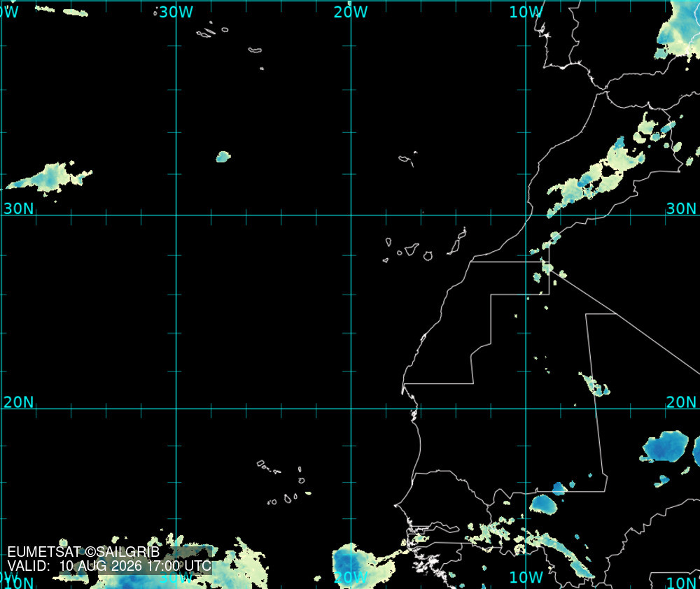Click the Cape Verde islands outline

point(284,483)
